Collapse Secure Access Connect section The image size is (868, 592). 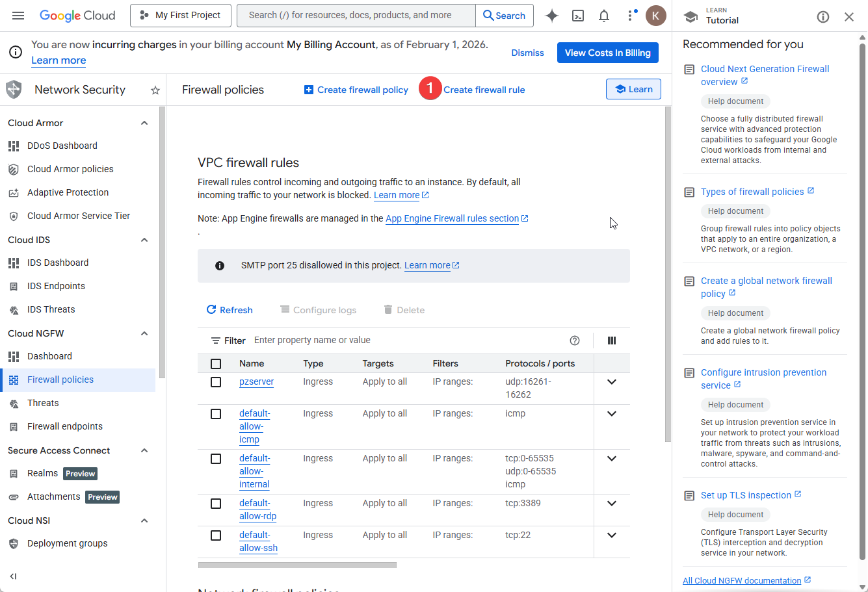point(144,450)
